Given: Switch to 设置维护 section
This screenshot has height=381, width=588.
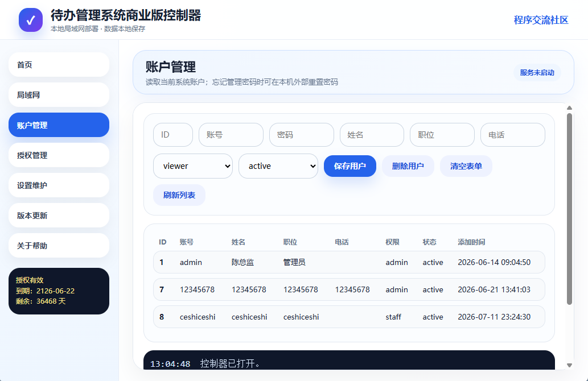Looking at the screenshot, I should pyautogui.click(x=59, y=185).
